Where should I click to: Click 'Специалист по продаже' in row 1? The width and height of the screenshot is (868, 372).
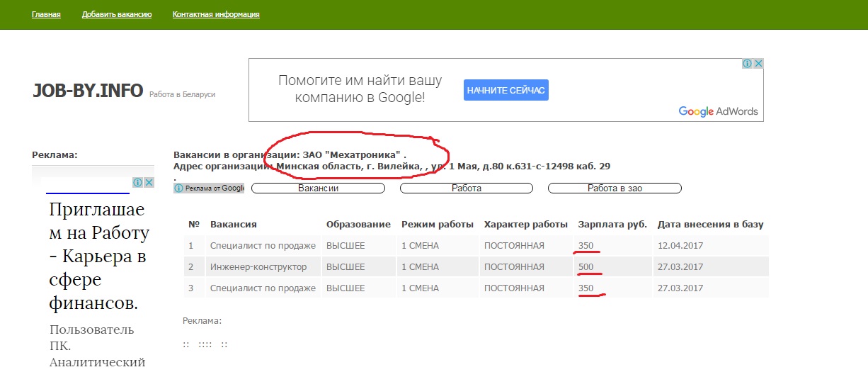coord(263,246)
